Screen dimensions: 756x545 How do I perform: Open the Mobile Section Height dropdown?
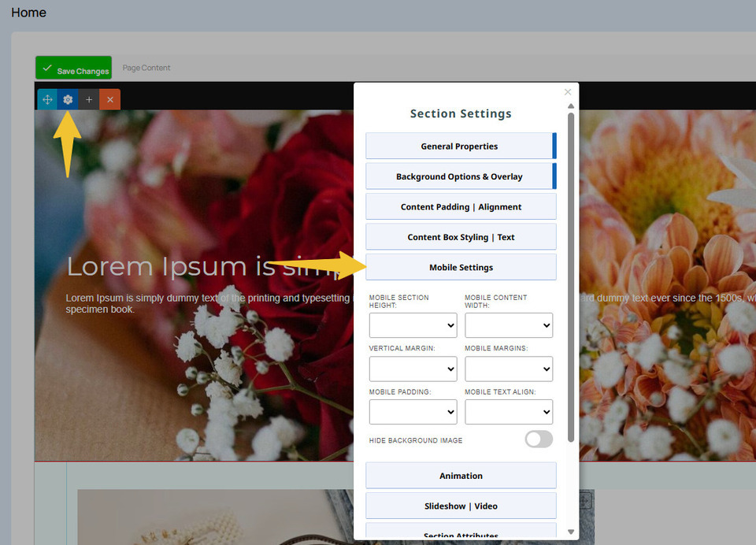coord(413,325)
